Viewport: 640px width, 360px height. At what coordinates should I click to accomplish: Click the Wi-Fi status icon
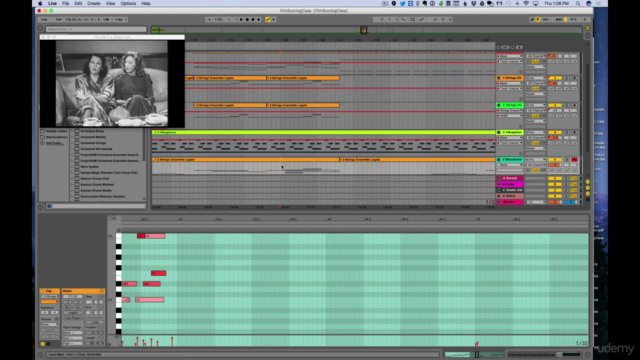[x=526, y=3]
